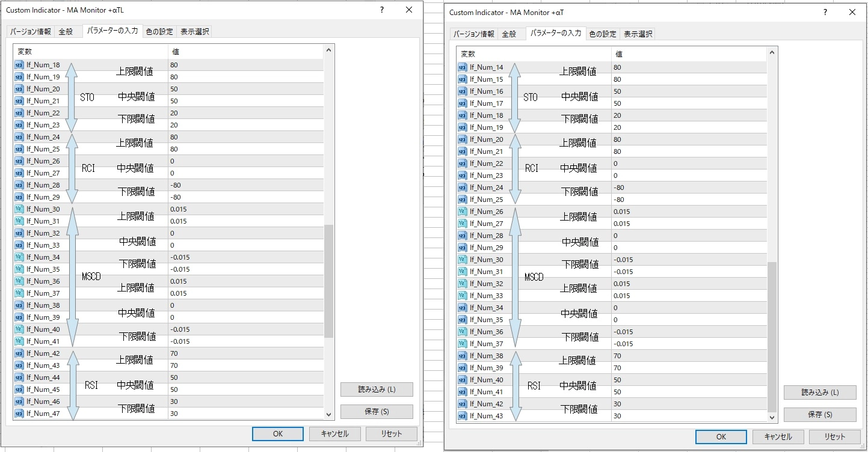This screenshot has height=452, width=868.
Task: Select パラメーターの入力 tab in +αT window
Action: (x=556, y=33)
